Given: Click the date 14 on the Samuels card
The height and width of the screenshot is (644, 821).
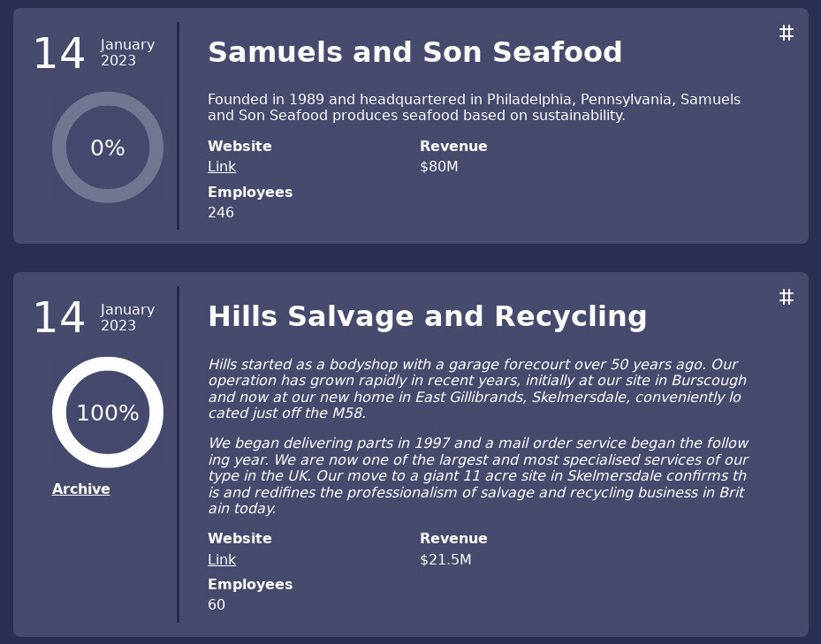Looking at the screenshot, I should coord(59,53).
